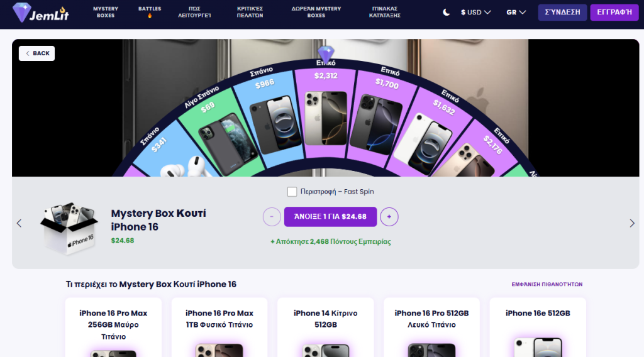
Task: Click the Εγγραφή register button
Action: tap(614, 13)
